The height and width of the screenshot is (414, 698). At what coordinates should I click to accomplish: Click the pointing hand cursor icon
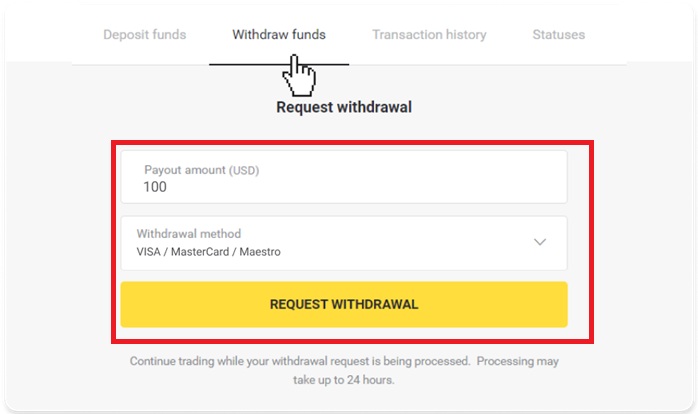299,73
